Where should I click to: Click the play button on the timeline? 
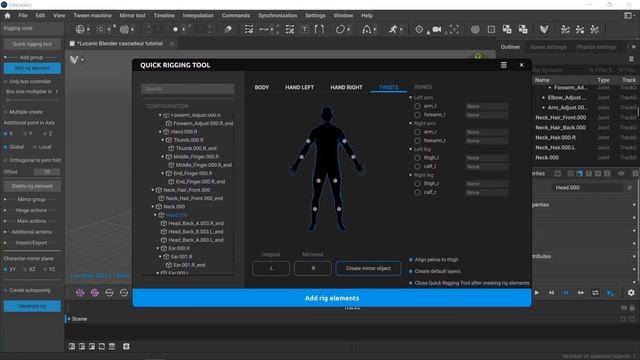(x=537, y=293)
